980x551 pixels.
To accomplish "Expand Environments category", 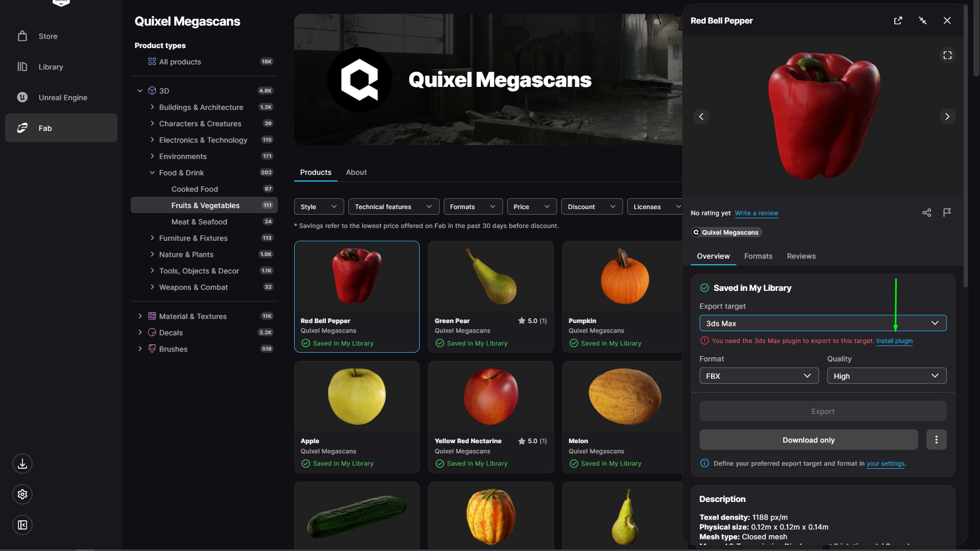I will (x=152, y=156).
